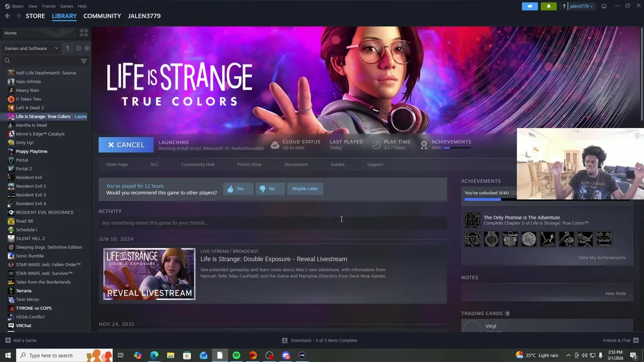Click the activity comment input field

coord(273,223)
